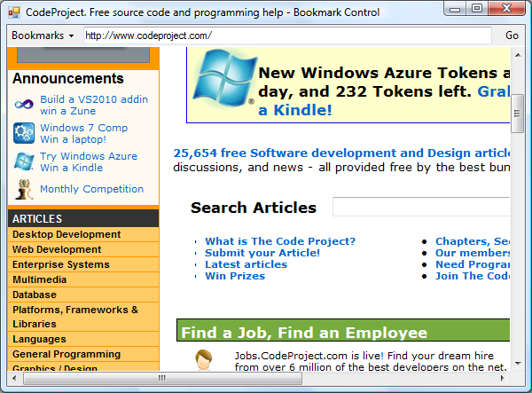Select Multimedia category
This screenshot has width=532, height=393.
(x=83, y=279)
